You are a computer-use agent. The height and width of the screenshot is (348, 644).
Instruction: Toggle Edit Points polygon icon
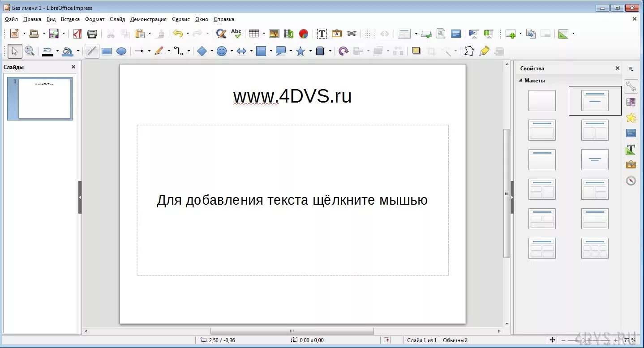coord(468,51)
